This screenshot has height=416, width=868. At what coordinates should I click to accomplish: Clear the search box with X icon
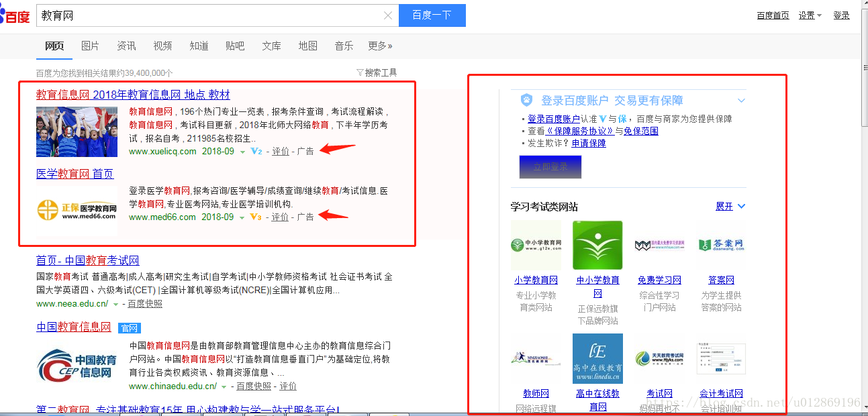click(x=388, y=15)
